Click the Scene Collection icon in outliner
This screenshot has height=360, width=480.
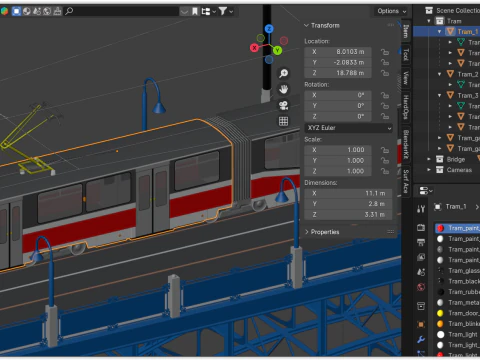pos(429,10)
